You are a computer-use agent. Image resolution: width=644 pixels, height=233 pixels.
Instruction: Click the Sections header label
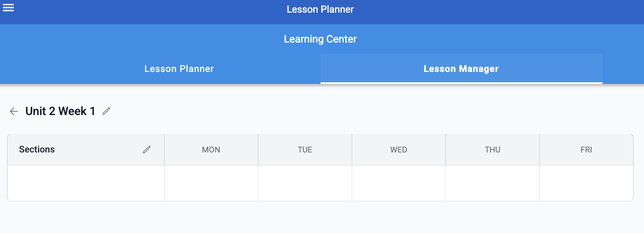(x=37, y=150)
